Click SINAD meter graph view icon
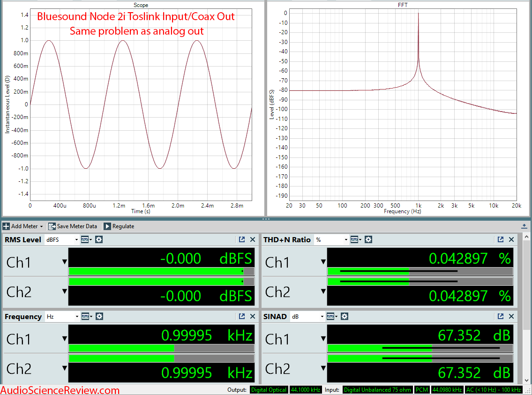The height and width of the screenshot is (395, 532). [x=332, y=317]
